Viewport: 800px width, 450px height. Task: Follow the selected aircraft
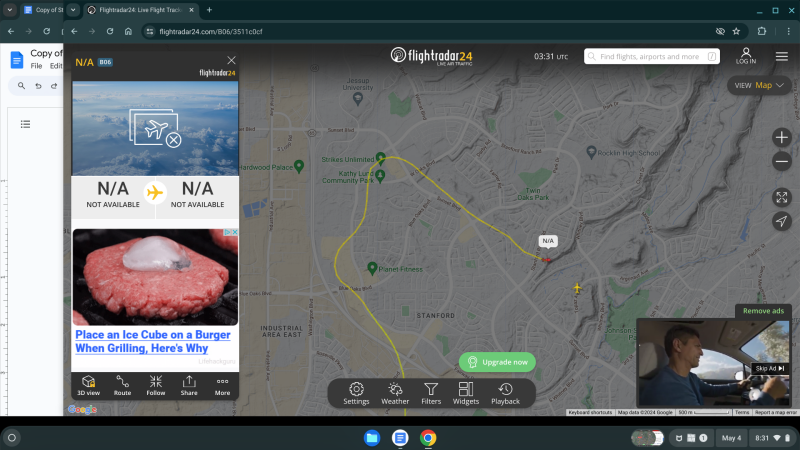point(156,385)
